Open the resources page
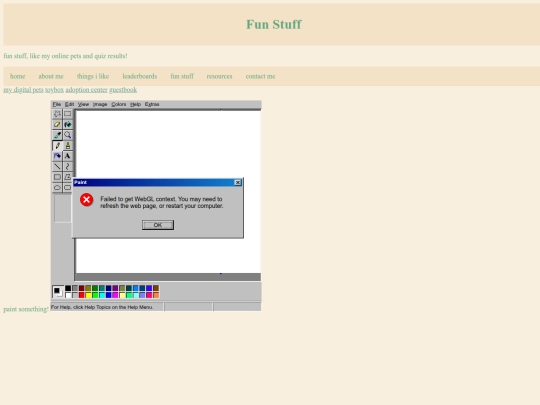Image resolution: width=540 pixels, height=405 pixels. point(219,76)
